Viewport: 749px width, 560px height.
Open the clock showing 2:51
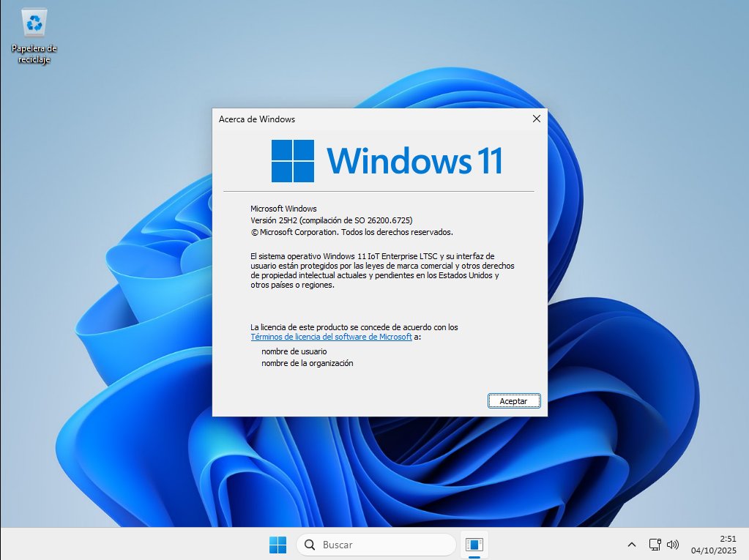728,539
